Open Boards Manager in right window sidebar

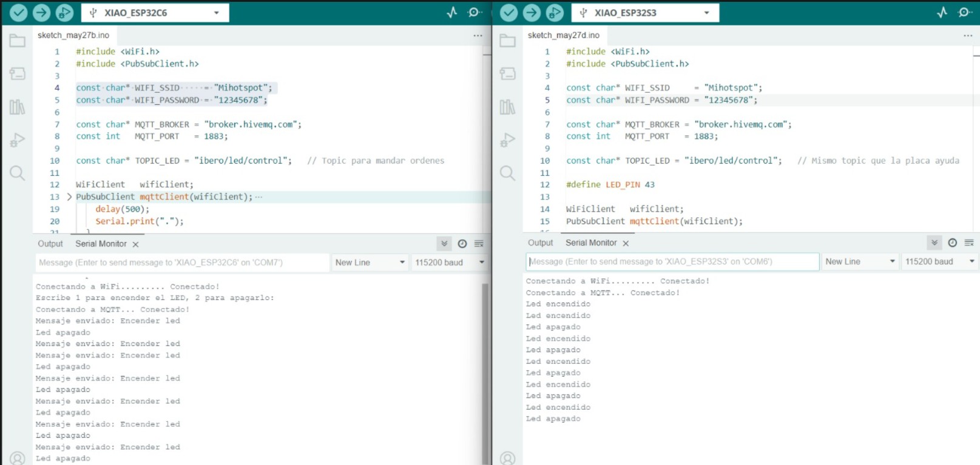click(x=507, y=74)
